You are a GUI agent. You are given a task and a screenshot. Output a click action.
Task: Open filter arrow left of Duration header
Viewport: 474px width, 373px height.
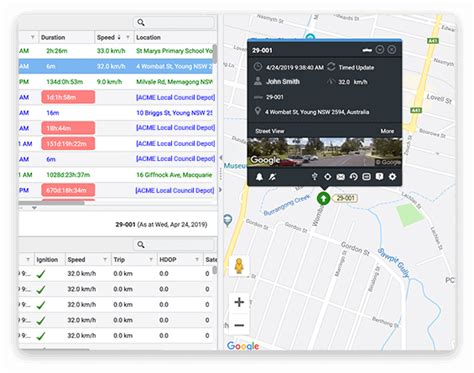[33, 37]
